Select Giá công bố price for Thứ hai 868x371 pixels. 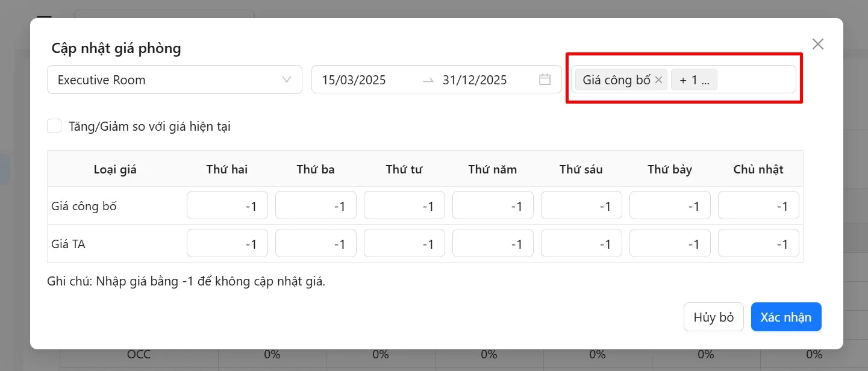point(227,206)
